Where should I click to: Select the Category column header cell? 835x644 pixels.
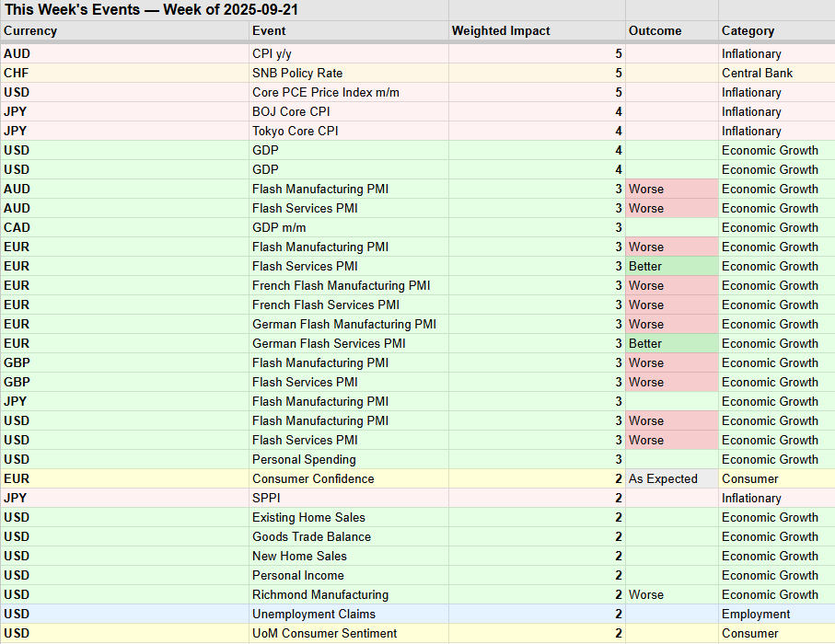(x=748, y=30)
